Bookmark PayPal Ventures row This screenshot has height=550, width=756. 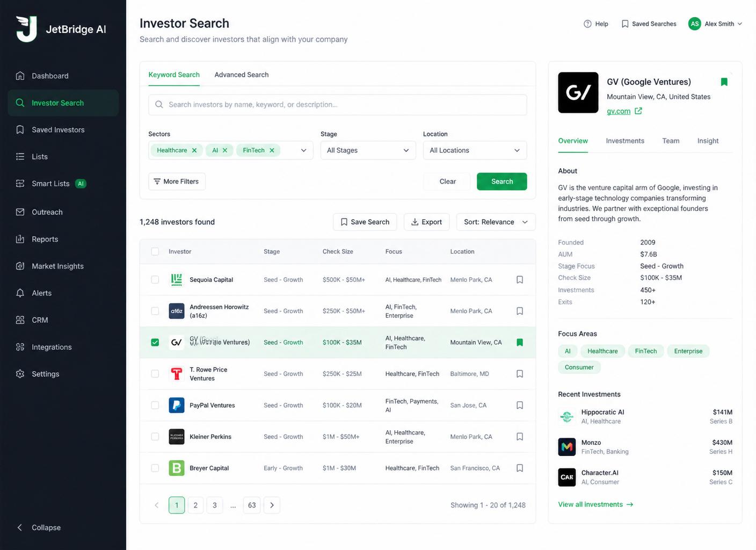(x=520, y=405)
